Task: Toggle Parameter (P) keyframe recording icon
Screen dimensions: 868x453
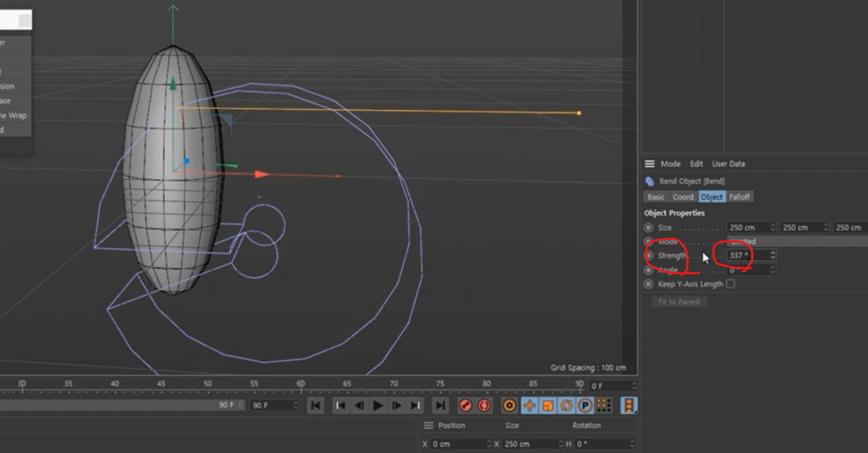Action: [x=585, y=406]
